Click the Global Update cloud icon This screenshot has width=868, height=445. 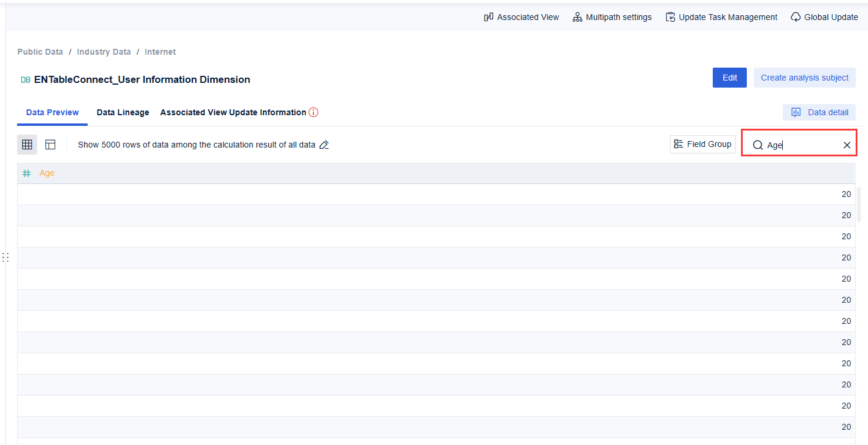pos(796,17)
